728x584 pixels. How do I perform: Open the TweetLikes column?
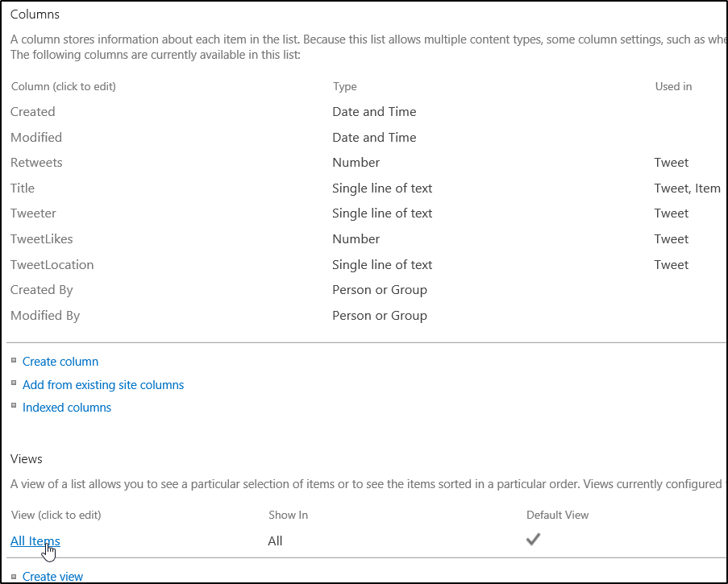pyautogui.click(x=41, y=239)
